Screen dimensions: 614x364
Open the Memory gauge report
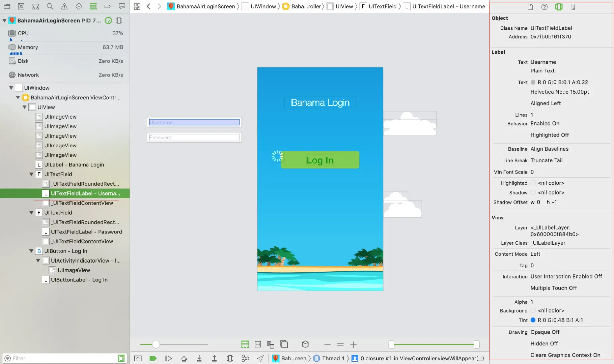tap(66, 48)
